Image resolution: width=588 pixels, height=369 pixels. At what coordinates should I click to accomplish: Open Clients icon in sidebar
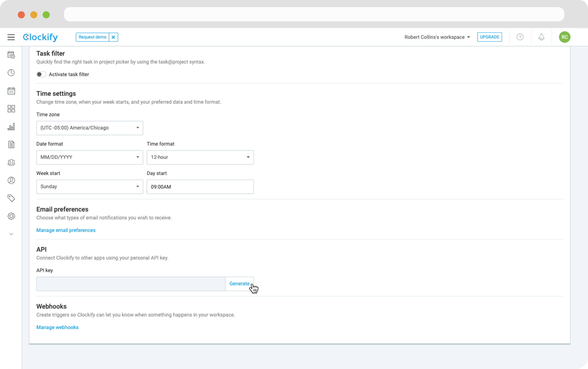[x=11, y=180]
